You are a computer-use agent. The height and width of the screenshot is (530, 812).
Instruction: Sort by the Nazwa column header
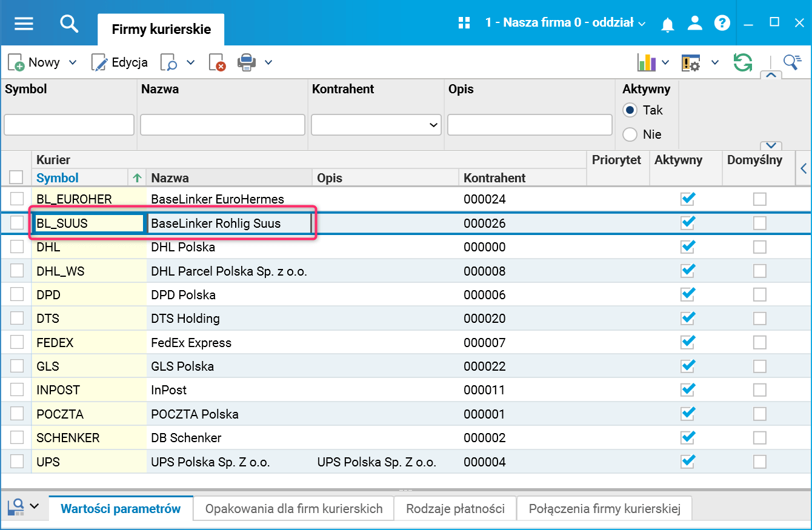(170, 178)
